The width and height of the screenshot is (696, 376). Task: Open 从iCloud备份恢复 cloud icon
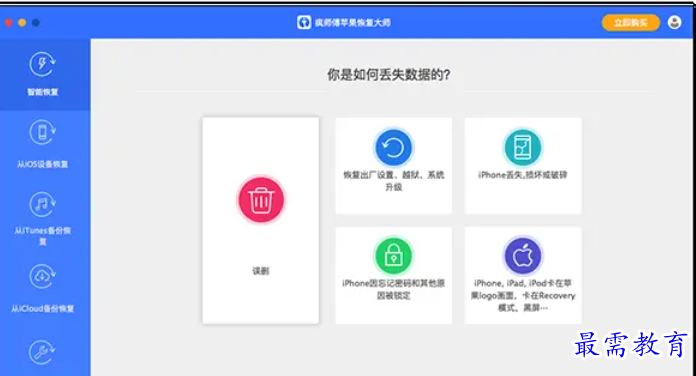click(42, 276)
